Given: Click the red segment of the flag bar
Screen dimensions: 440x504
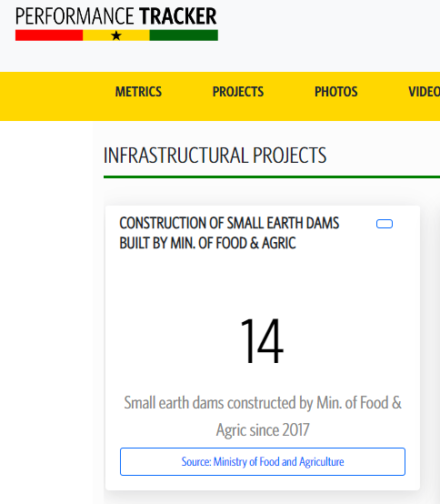Looking at the screenshot, I should pyautogui.click(x=49, y=35).
